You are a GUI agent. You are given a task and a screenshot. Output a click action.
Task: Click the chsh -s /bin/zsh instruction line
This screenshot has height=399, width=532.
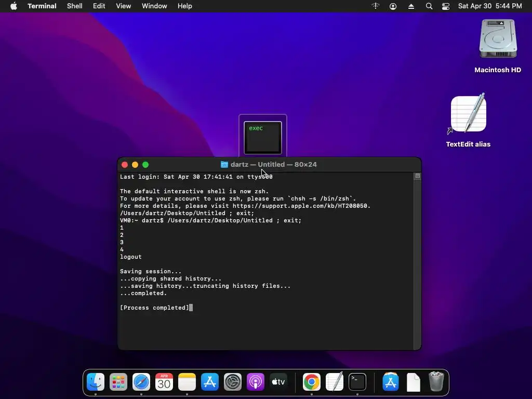(238, 199)
